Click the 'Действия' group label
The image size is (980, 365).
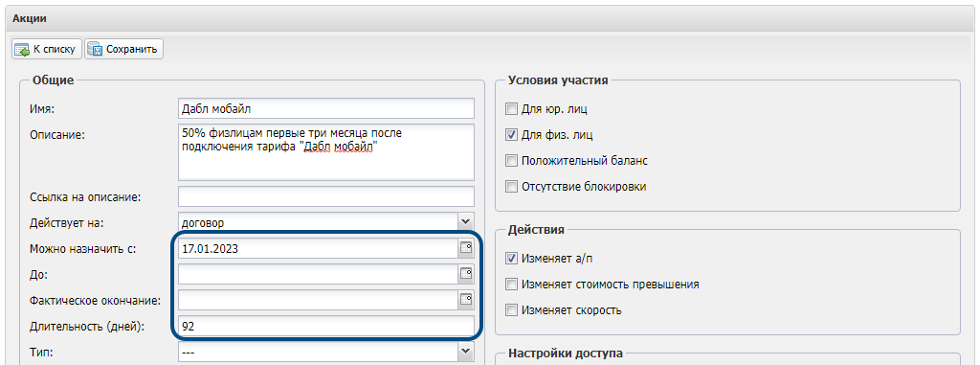pos(536,229)
